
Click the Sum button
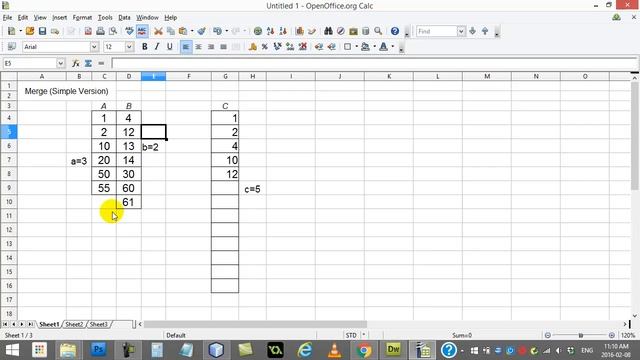pos(88,63)
